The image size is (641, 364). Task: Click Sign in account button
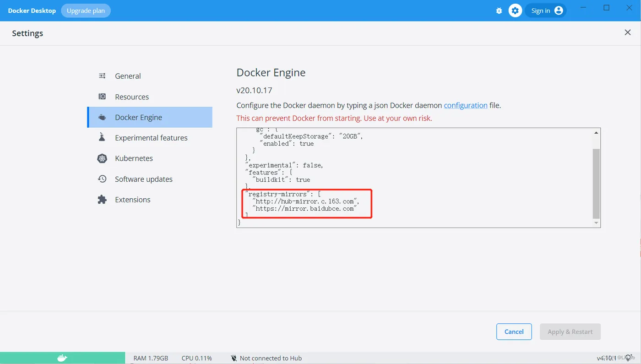(x=546, y=11)
